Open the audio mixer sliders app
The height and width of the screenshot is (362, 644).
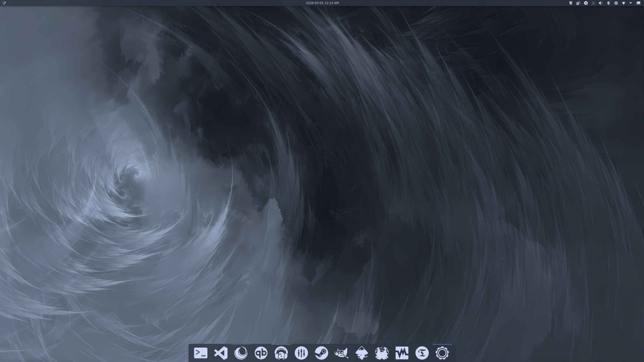click(x=301, y=353)
